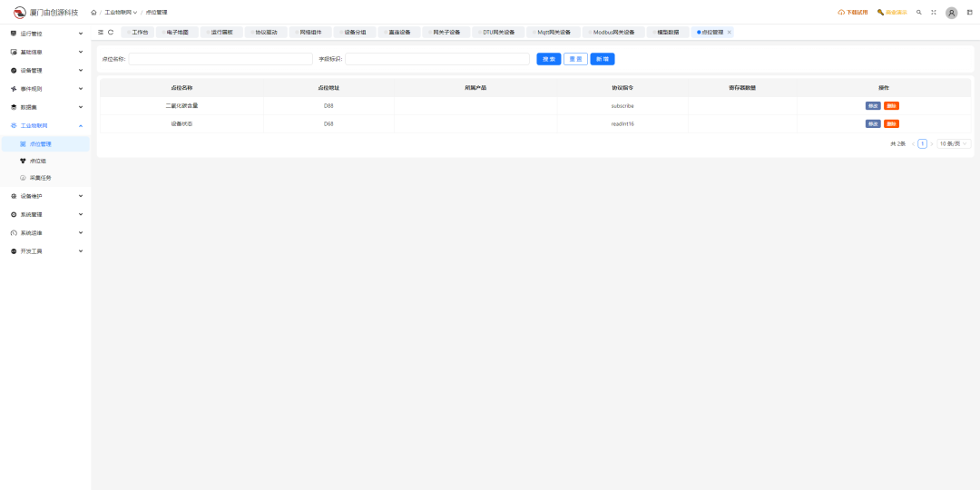Image resolution: width=980 pixels, height=490 pixels.
Task: Click the 点位名称 input field
Action: click(220, 59)
